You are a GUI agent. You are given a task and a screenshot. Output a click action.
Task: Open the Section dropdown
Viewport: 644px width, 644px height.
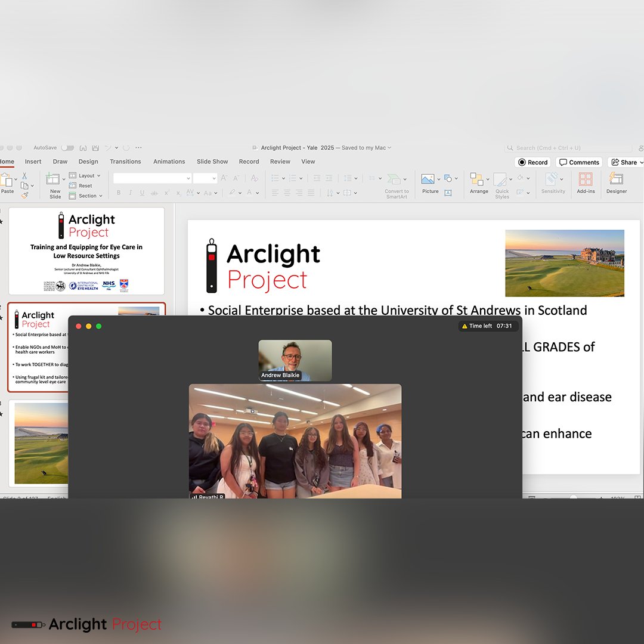coord(85,196)
